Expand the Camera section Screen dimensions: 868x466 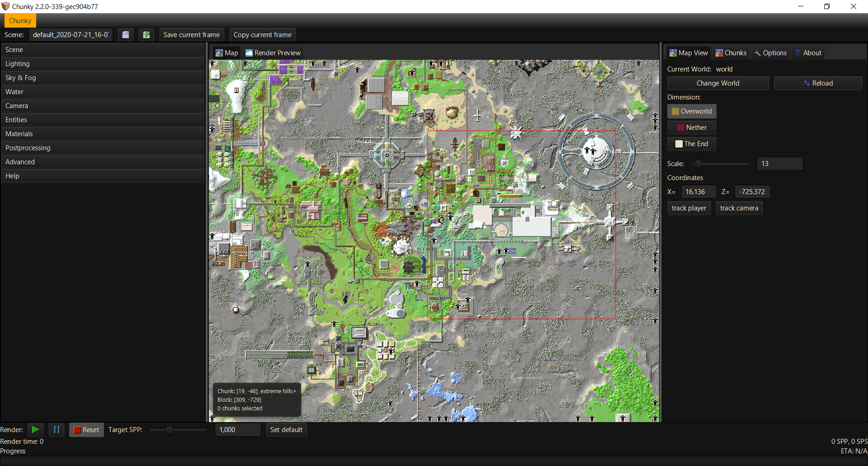(x=103, y=106)
